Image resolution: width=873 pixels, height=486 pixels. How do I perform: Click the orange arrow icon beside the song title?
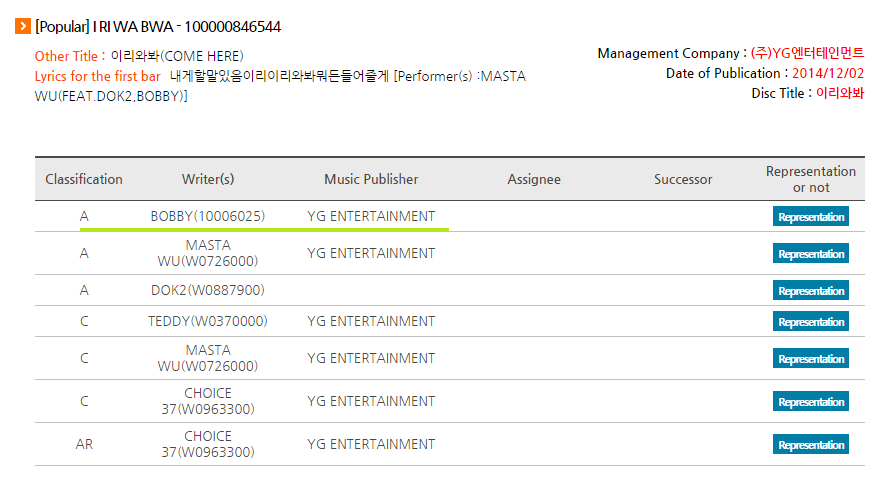click(x=23, y=26)
